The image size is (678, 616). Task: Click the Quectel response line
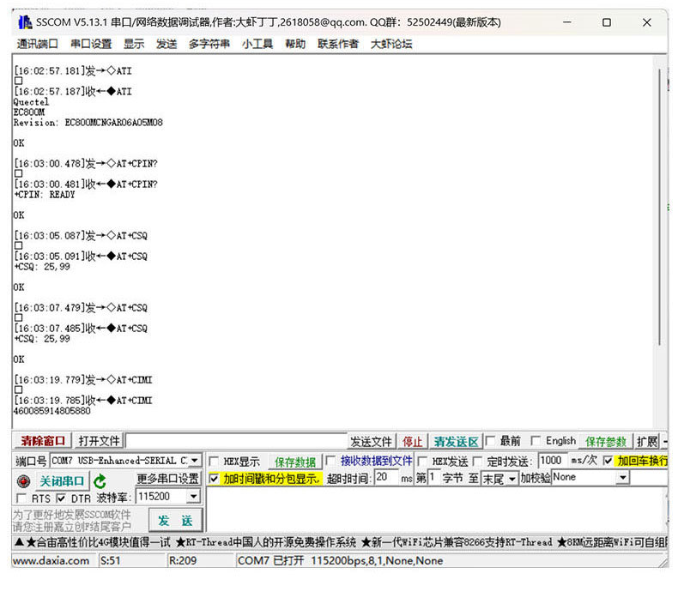31,102
